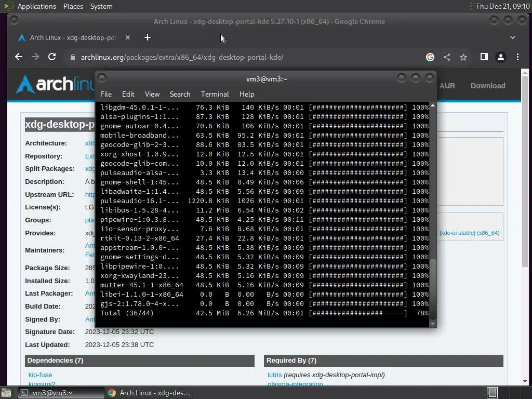
Task: Expand Chrome's tab search chevron
Action: [x=513, y=37]
